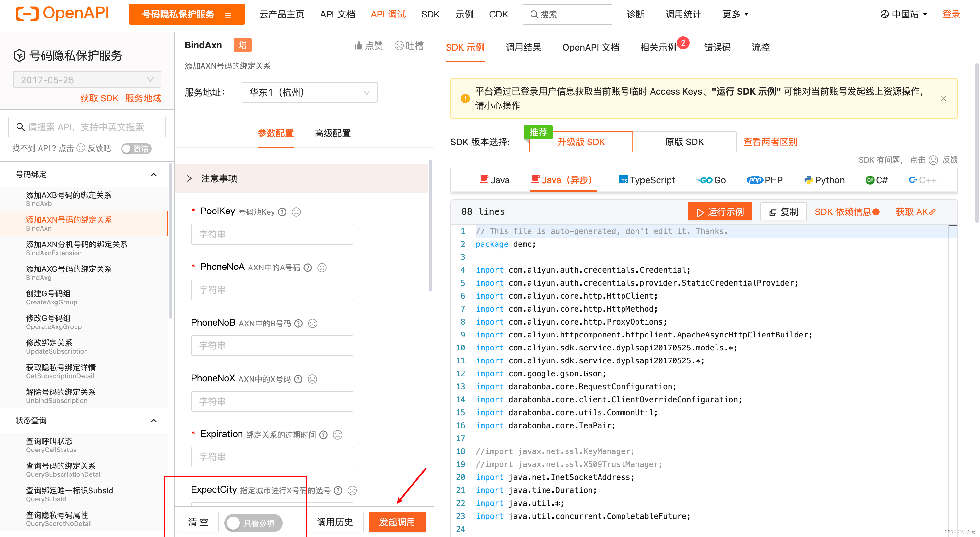This screenshot has width=980, height=537.
Task: Open the 查看两者区别 link
Action: point(770,142)
